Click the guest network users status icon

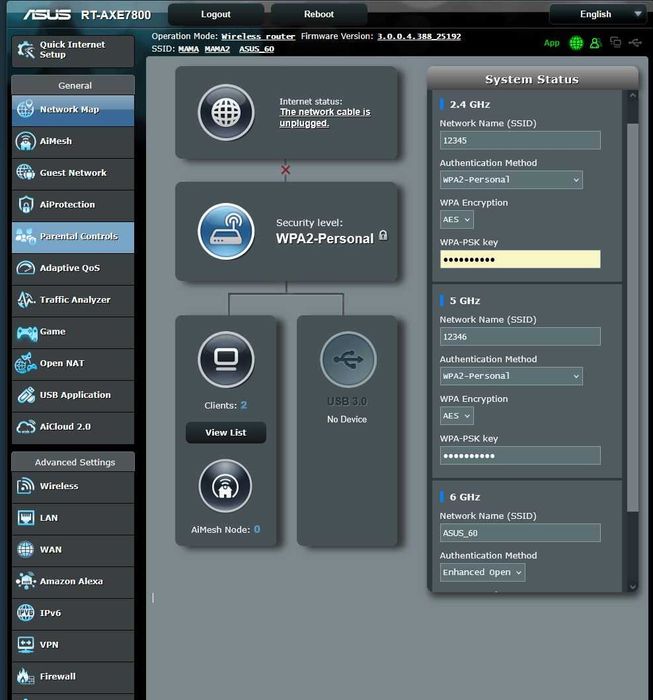tap(595, 43)
